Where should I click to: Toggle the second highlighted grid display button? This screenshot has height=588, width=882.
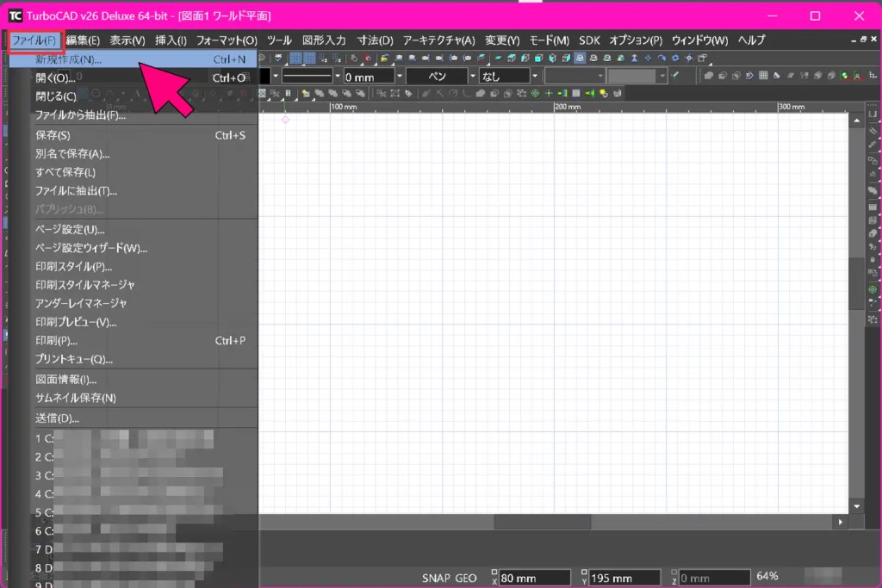(309, 58)
